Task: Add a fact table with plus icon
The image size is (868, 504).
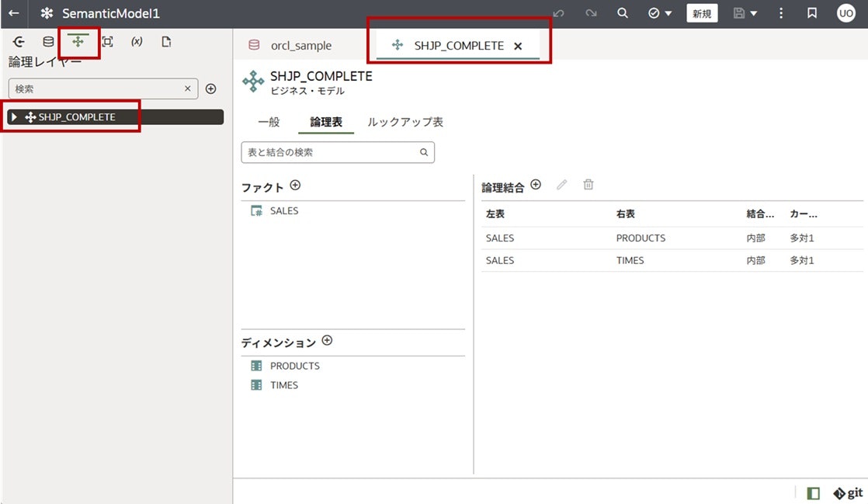Action: 296,186
